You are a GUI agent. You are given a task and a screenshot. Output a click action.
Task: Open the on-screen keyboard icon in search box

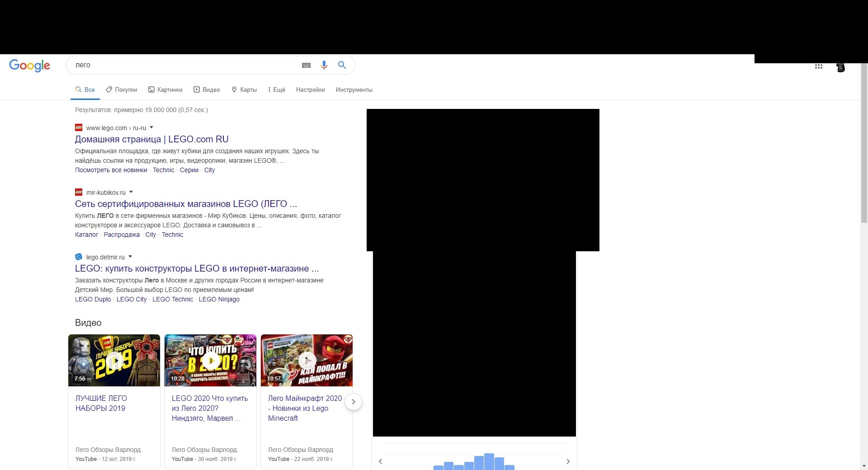(x=306, y=65)
